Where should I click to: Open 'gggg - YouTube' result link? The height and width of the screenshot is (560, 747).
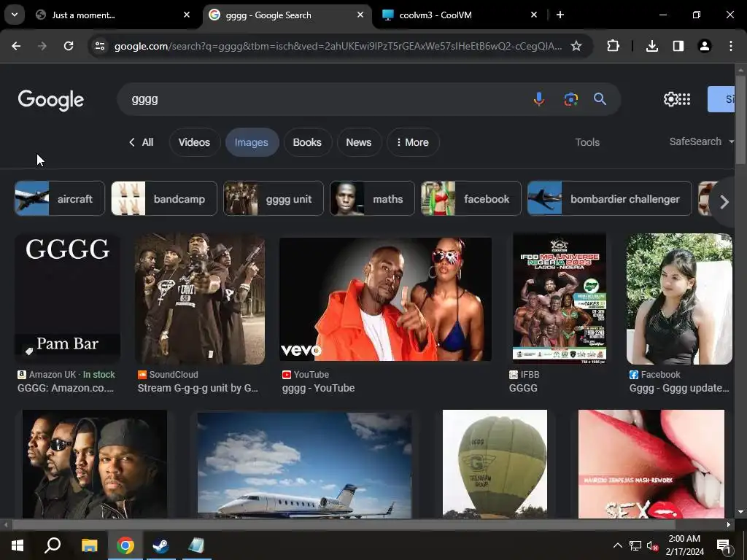coord(318,388)
